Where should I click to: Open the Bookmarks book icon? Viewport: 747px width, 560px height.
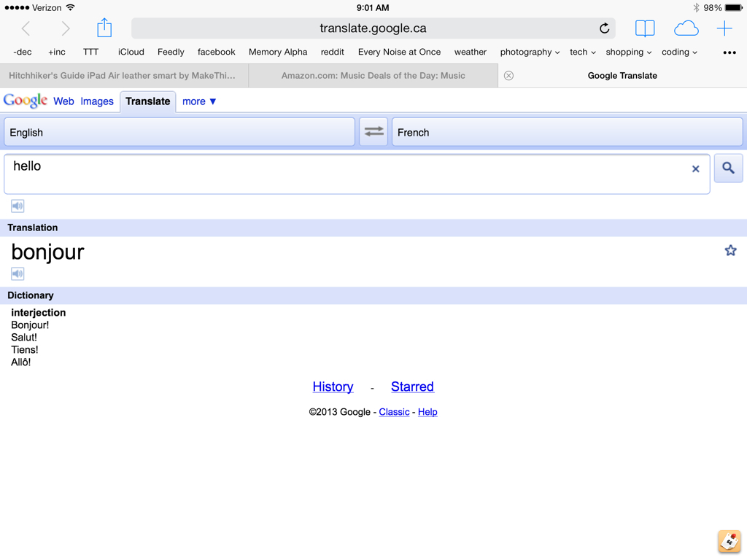pos(645,28)
